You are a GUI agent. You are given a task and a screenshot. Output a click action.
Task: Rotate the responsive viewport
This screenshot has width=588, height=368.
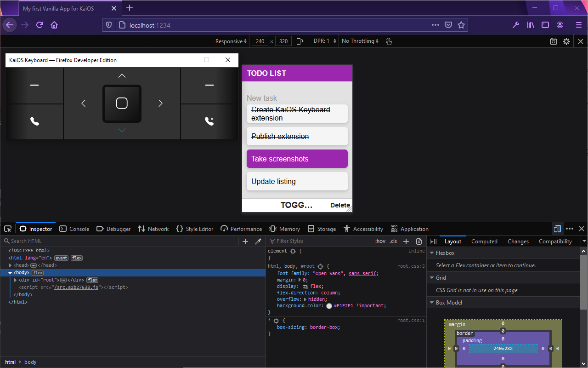tap(300, 41)
